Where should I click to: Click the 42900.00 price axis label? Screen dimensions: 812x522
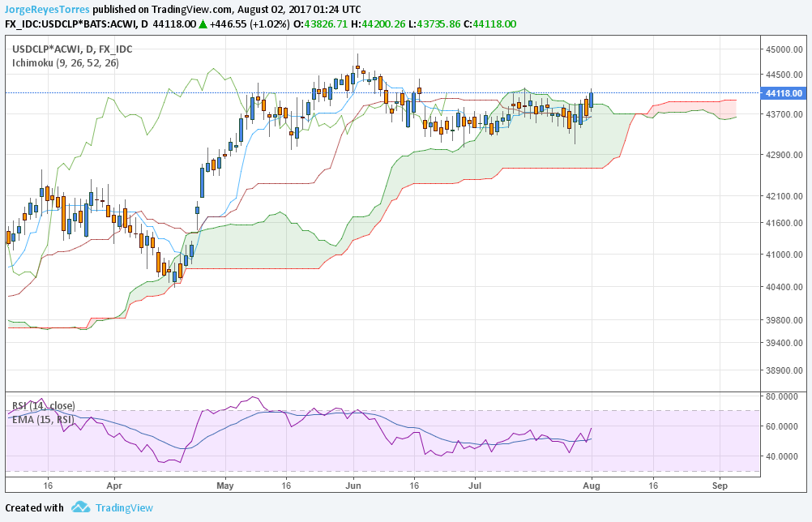(784, 155)
